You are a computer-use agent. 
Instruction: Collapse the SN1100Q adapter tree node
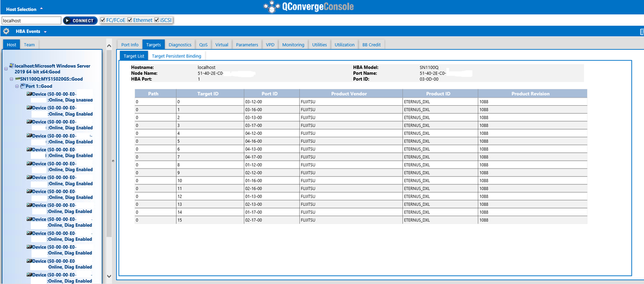(12, 79)
